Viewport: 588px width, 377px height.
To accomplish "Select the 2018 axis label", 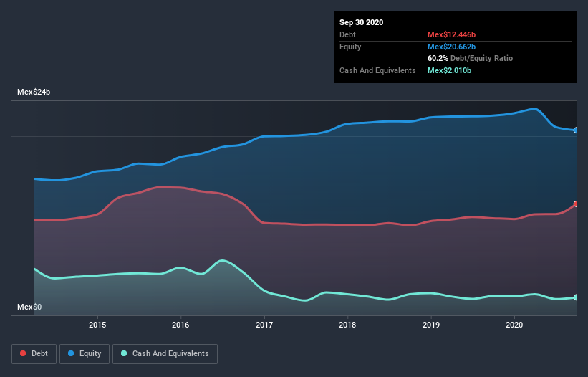I will click(x=347, y=325).
